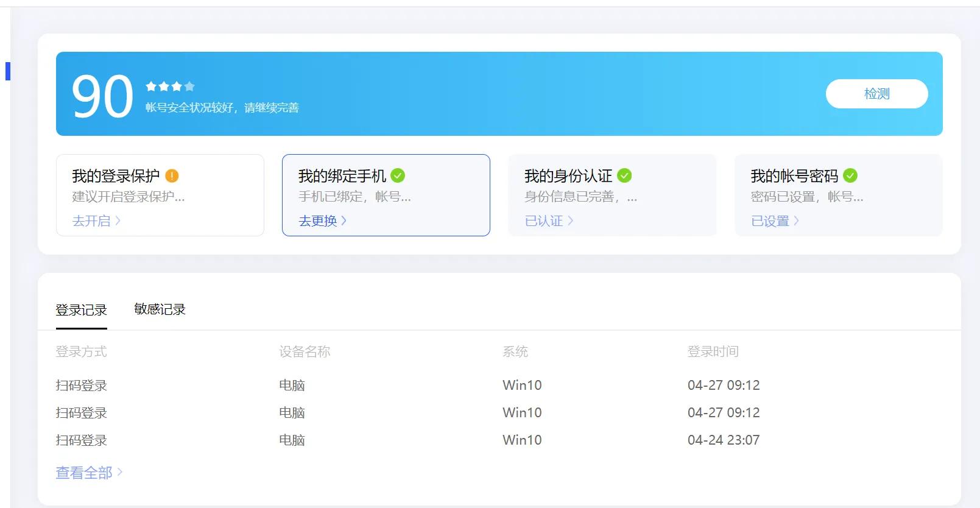Click the 设备名称 column header

point(305,351)
